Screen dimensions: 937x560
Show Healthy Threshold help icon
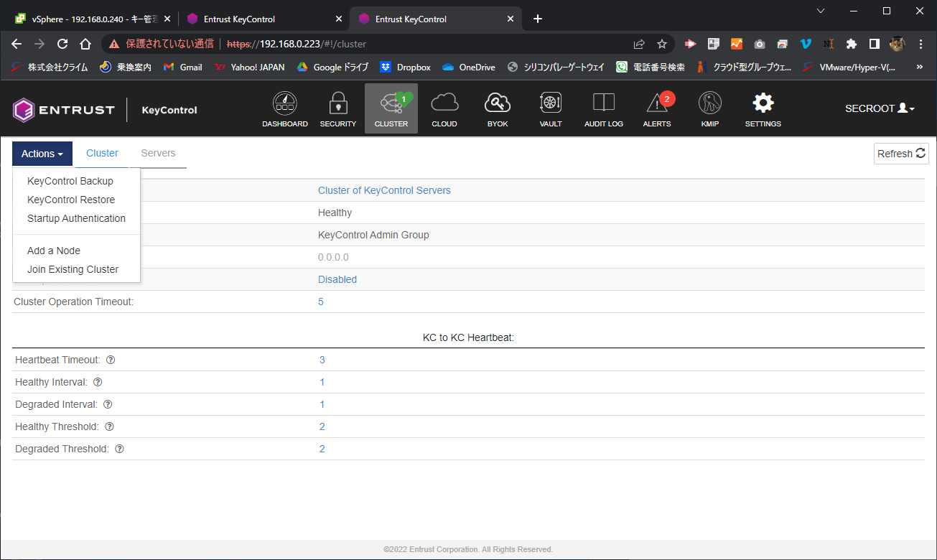point(109,426)
